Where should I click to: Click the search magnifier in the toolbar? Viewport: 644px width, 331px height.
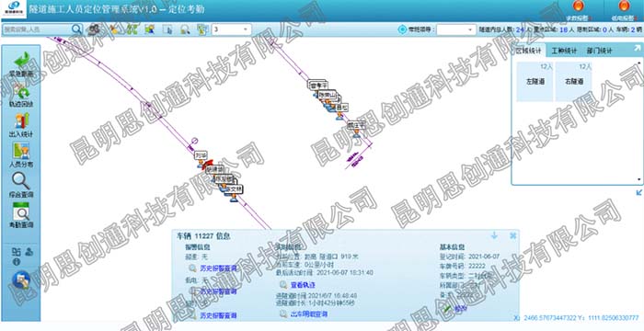click(76, 29)
